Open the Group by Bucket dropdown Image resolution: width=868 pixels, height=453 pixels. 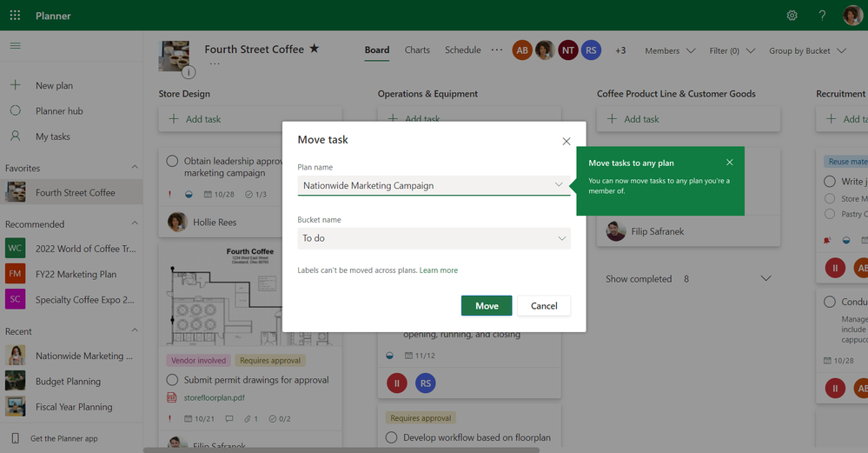click(807, 50)
